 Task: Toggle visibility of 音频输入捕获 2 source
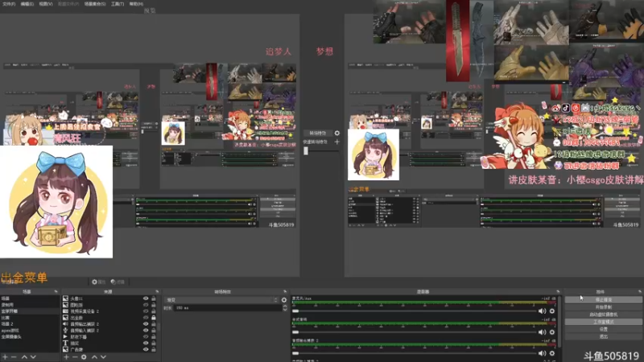[x=146, y=330]
